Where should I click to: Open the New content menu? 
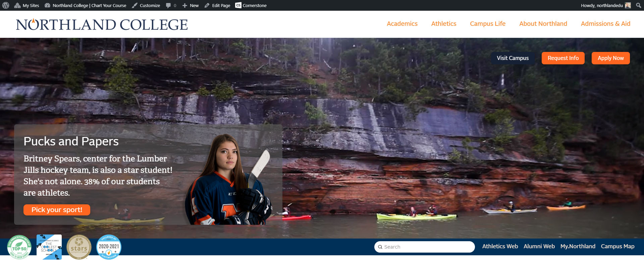click(191, 5)
